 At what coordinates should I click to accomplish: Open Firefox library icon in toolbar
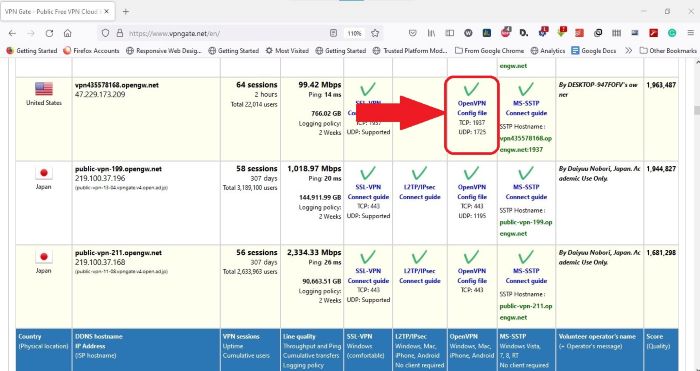coord(432,33)
